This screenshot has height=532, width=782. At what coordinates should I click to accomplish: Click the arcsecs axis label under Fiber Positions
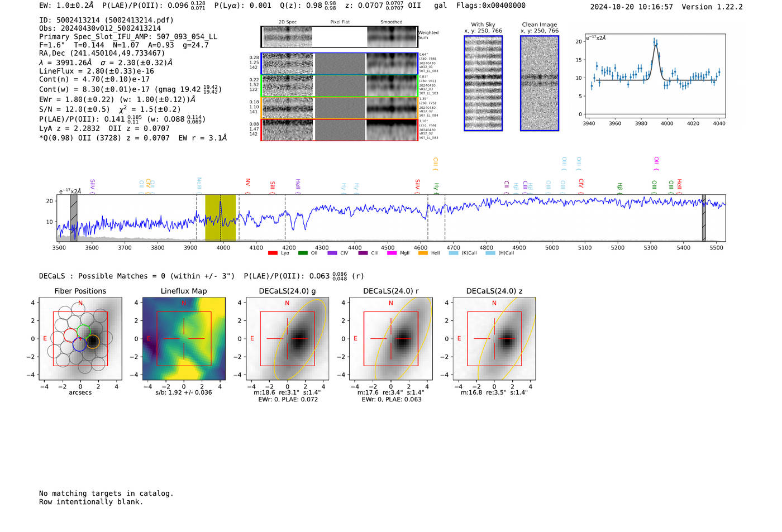point(80,392)
